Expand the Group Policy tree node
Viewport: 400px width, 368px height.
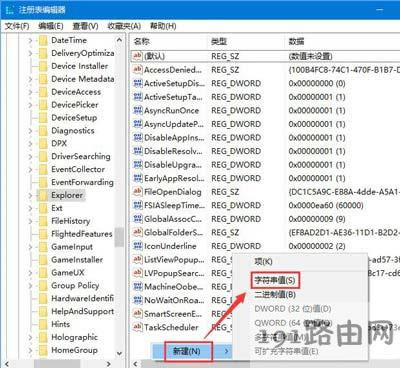[30, 286]
